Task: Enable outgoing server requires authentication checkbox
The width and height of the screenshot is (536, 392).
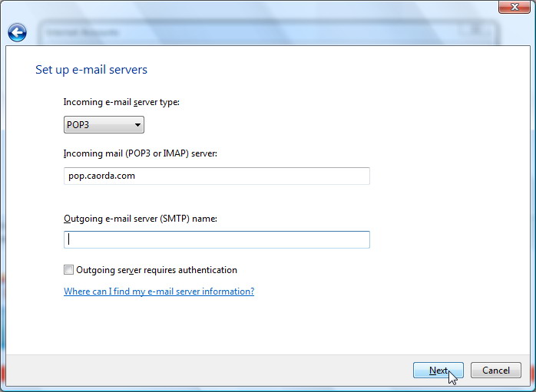Action: point(68,270)
